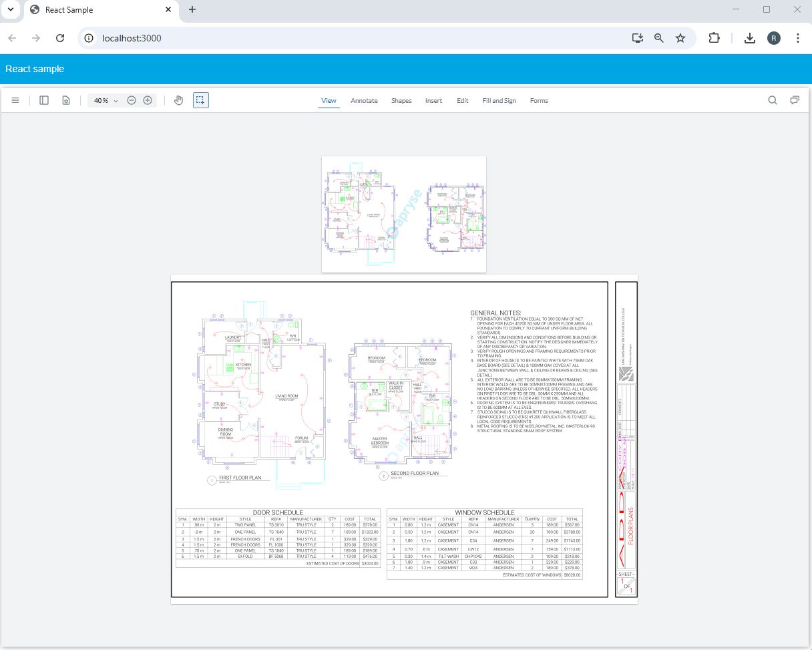This screenshot has height=650, width=812.
Task: Expand the tab search dropdown arrow
Action: pos(11,9)
